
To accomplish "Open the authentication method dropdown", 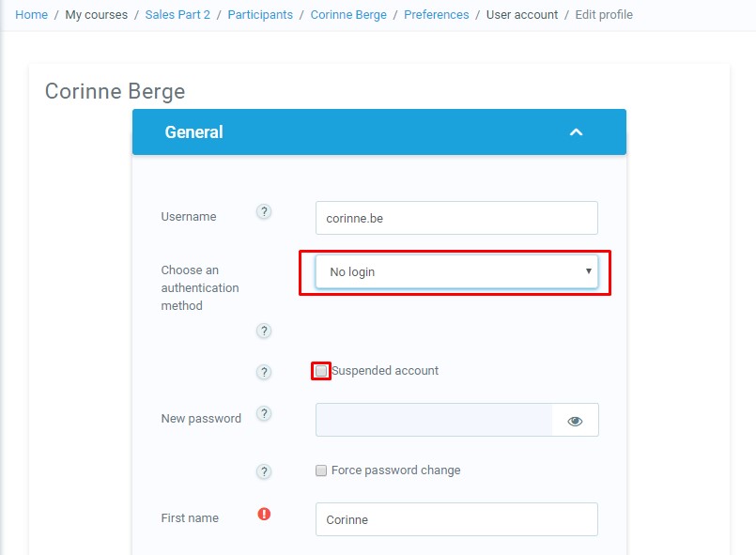I will click(456, 272).
